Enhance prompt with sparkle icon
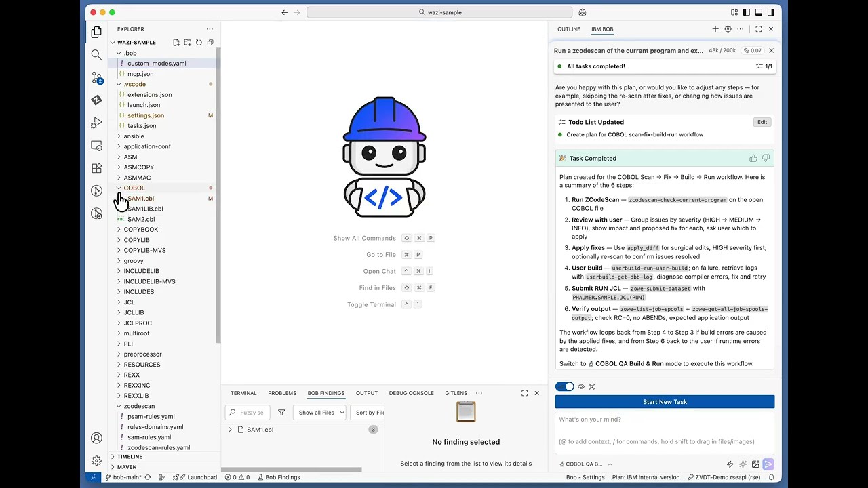868x488 pixels. point(743,464)
